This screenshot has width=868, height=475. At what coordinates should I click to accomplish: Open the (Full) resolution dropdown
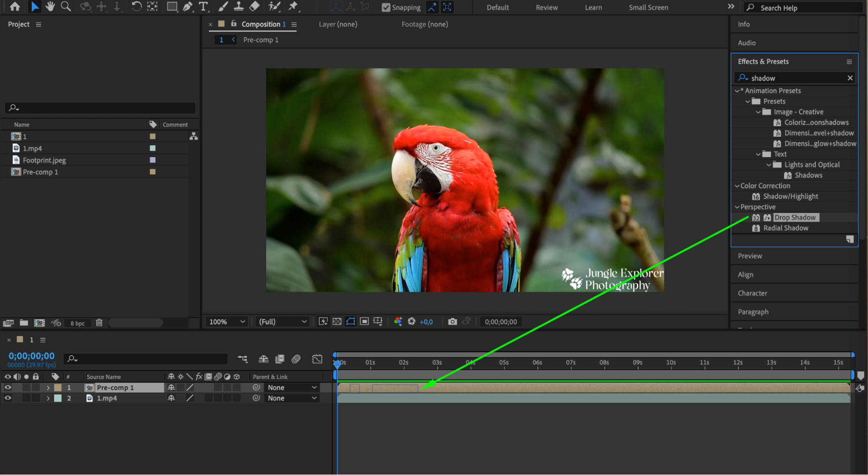pyautogui.click(x=282, y=321)
